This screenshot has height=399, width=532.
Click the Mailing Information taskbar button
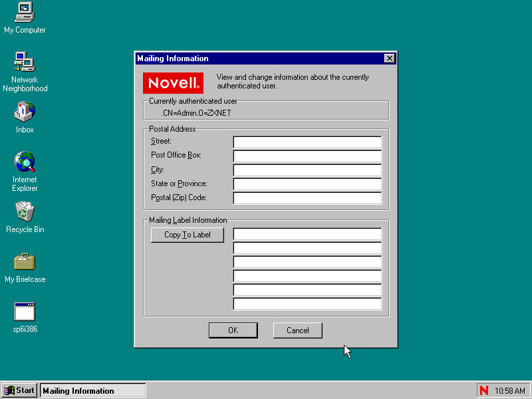click(x=92, y=390)
